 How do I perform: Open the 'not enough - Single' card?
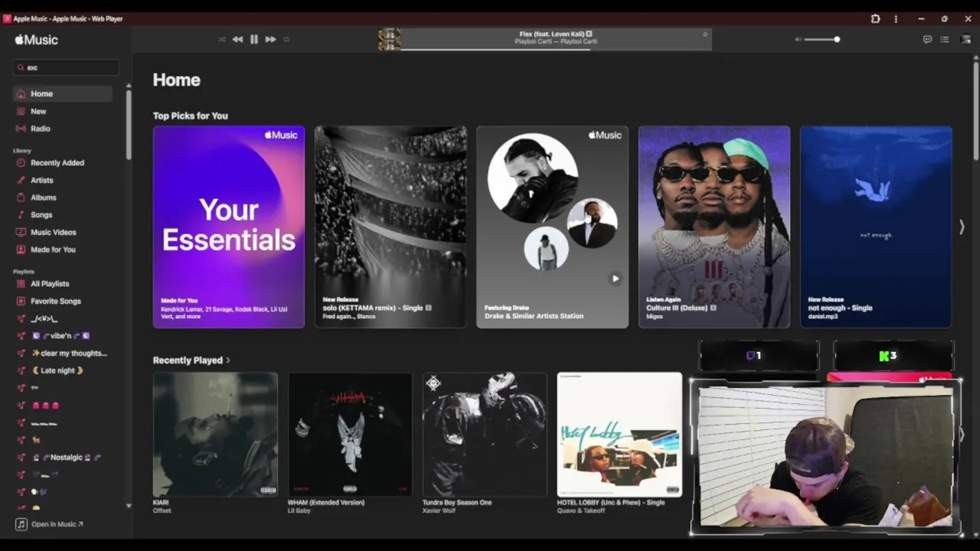(876, 227)
